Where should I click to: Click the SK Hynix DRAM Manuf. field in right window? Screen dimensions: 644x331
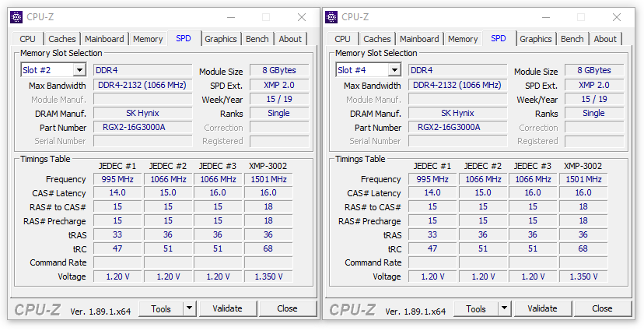tap(457, 113)
